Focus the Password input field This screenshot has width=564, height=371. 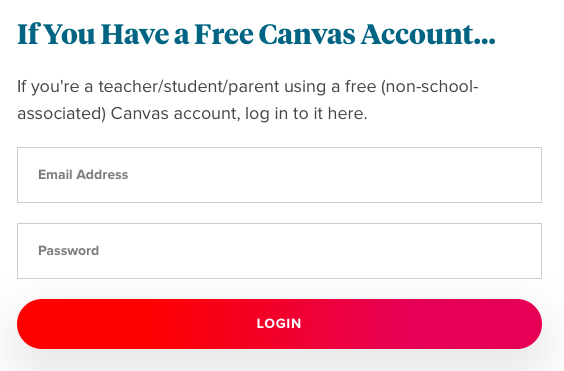(x=279, y=251)
